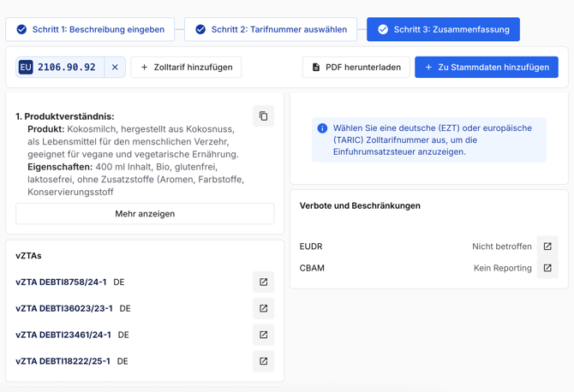Click Zu Stammdaten hinzufügen button
574x392 pixels.
[486, 67]
